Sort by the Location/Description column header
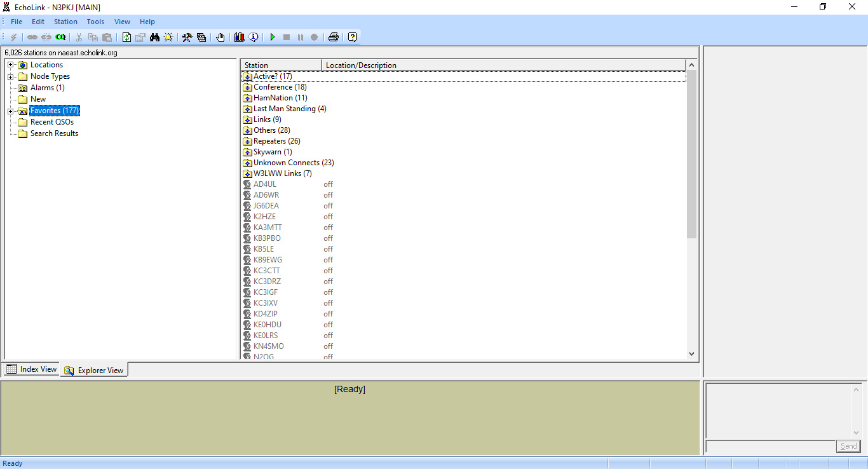This screenshot has height=469, width=868. (x=504, y=65)
